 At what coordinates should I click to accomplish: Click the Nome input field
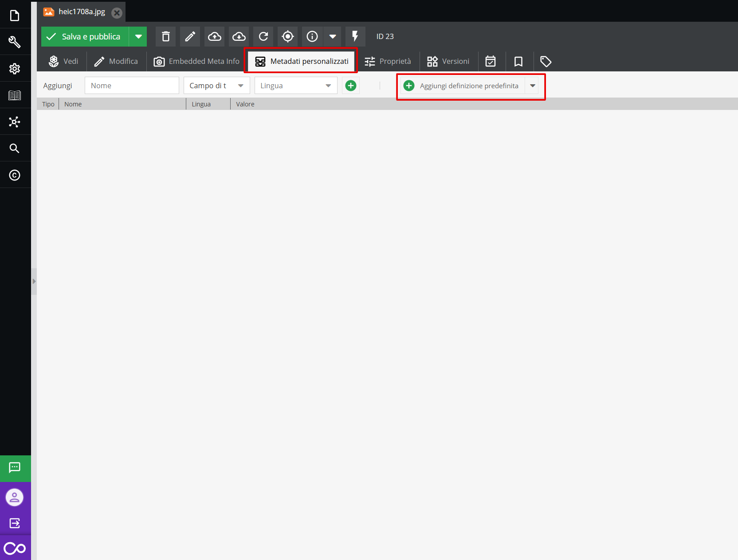[x=132, y=86]
